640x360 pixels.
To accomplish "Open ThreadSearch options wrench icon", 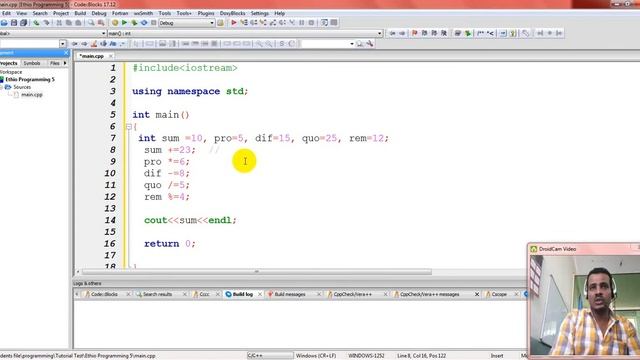I will 370,44.
